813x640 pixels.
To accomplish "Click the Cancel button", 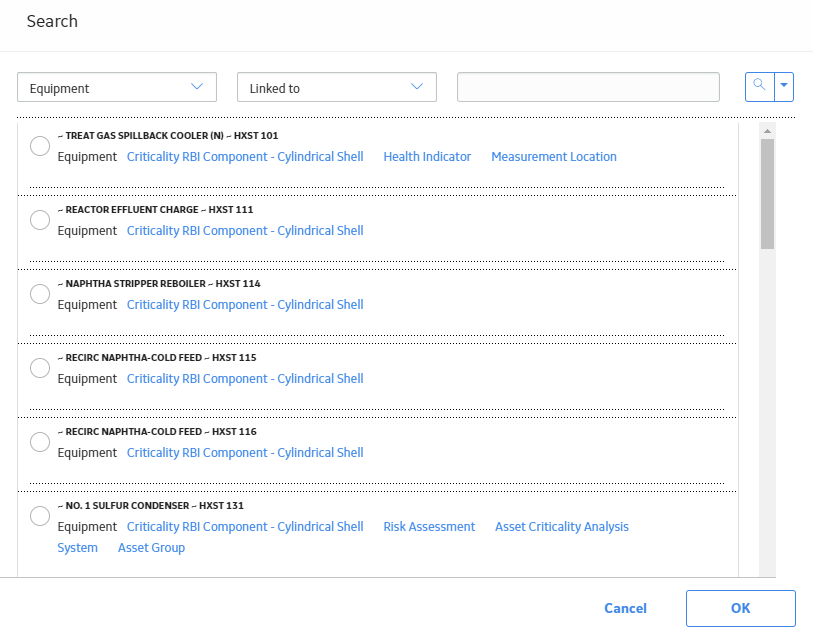I will tap(625, 608).
